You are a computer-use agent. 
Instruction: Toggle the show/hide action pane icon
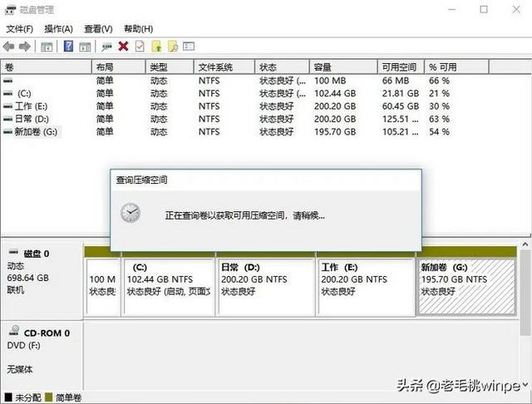pos(85,47)
